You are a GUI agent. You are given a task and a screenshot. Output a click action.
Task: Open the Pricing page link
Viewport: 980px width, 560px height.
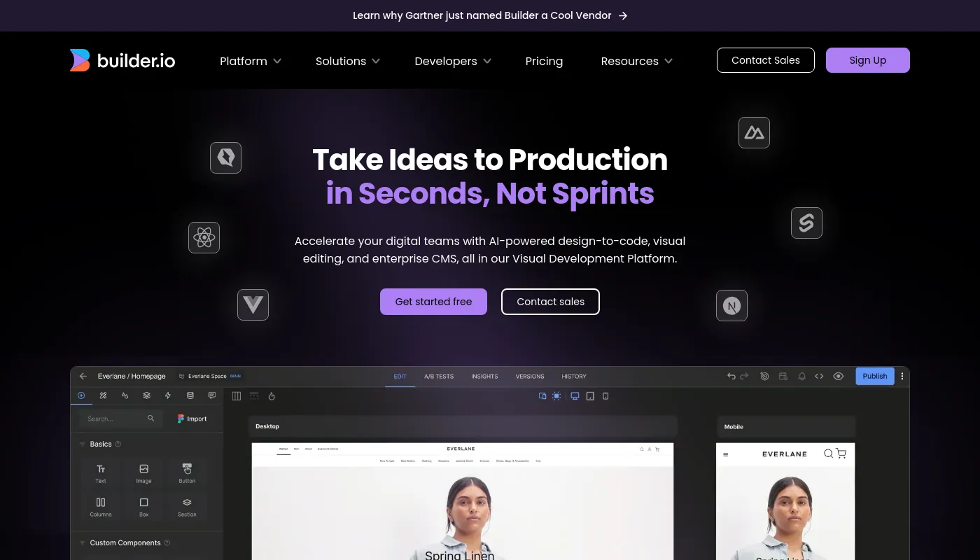[x=544, y=61]
